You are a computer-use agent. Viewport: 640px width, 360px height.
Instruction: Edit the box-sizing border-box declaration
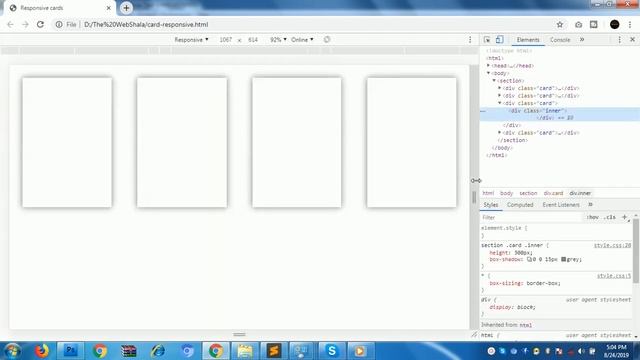[x=524, y=283]
